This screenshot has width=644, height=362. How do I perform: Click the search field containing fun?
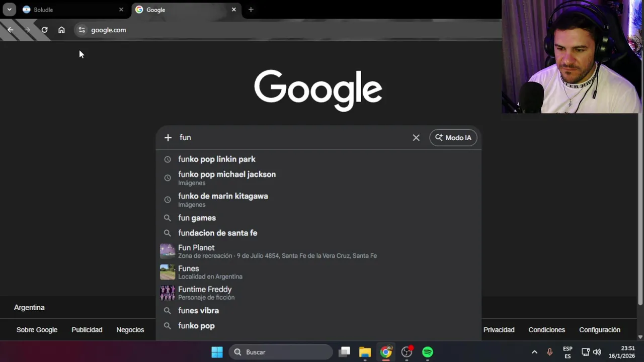click(x=292, y=137)
